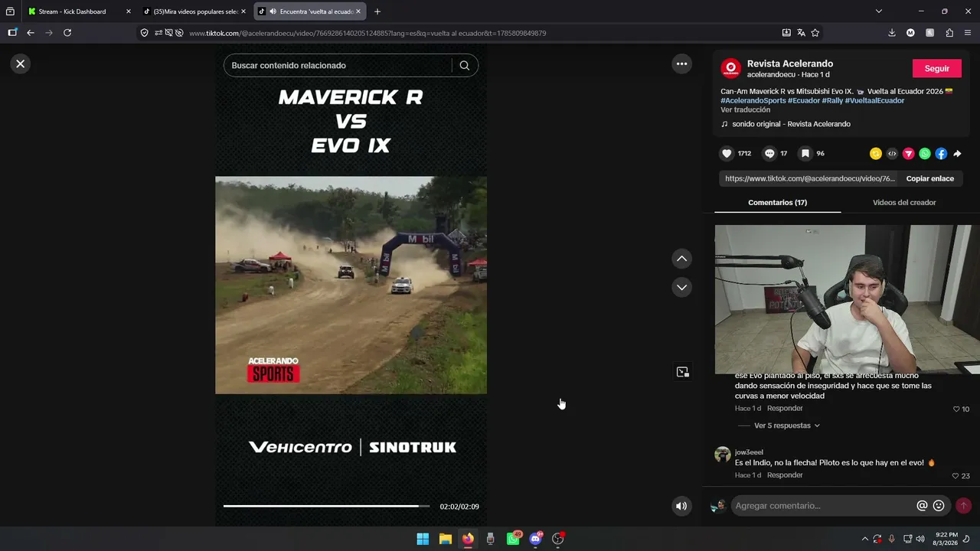980x551 pixels.
Task: Click the rally video to pause
Action: coord(351,285)
